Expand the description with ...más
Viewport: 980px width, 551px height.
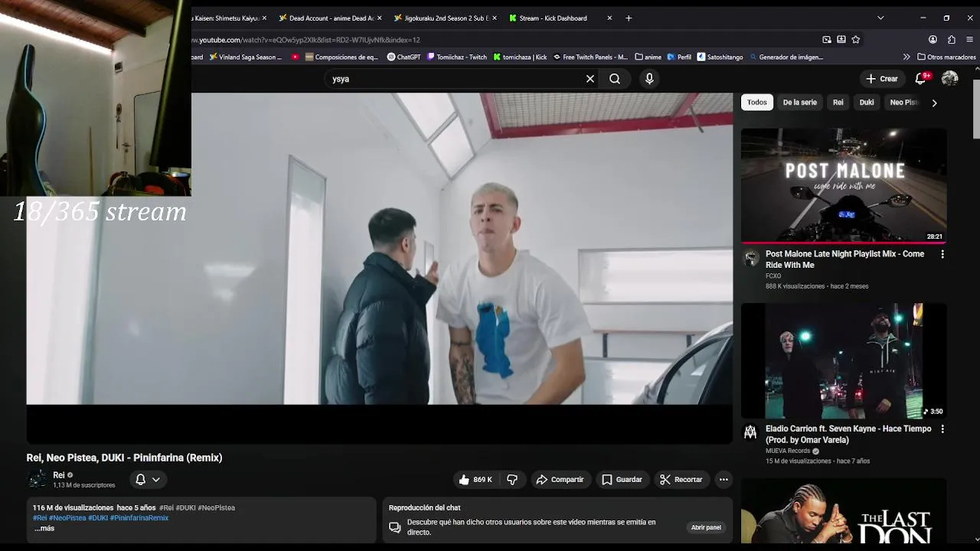click(44, 529)
